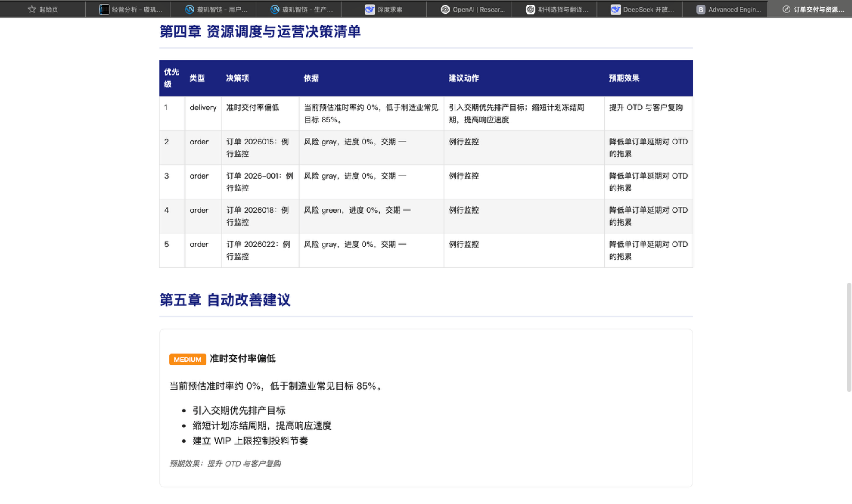Viewport: 852px width, 504px height.
Task: Click the DeepSeek 开放 tab icon
Action: (616, 9)
